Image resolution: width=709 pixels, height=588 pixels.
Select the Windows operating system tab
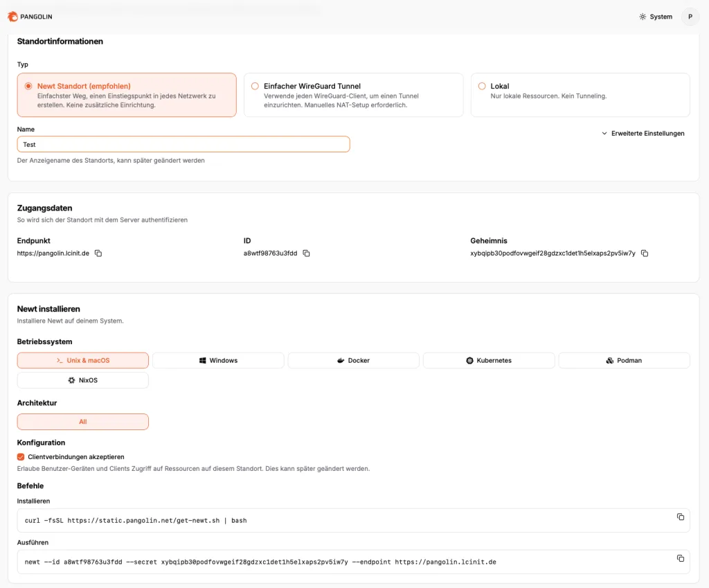click(x=218, y=361)
